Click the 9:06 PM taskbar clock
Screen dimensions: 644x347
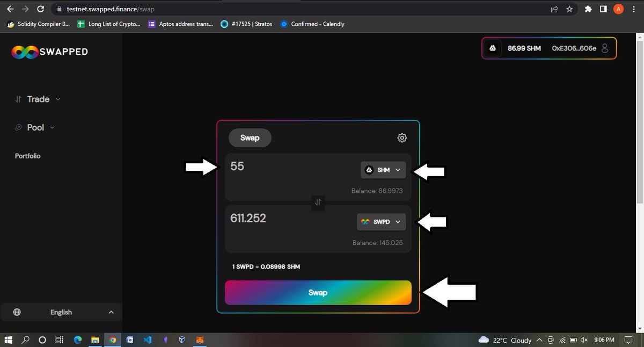(604, 340)
